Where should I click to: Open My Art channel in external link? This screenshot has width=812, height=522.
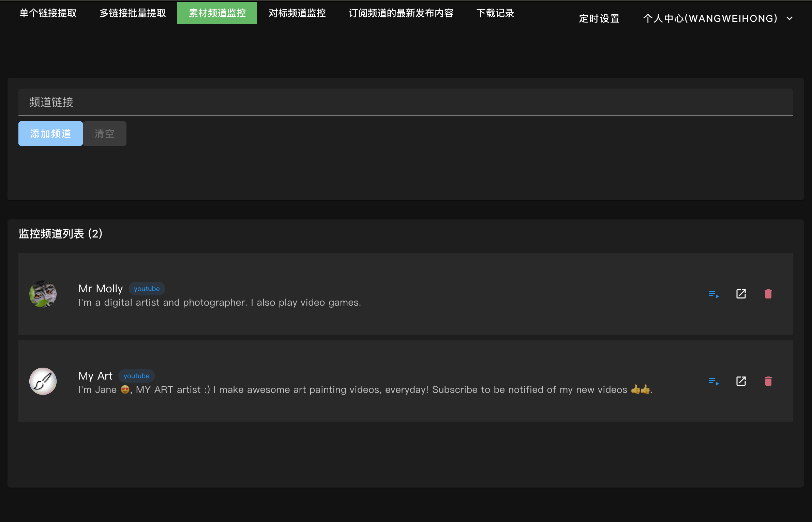click(x=741, y=381)
